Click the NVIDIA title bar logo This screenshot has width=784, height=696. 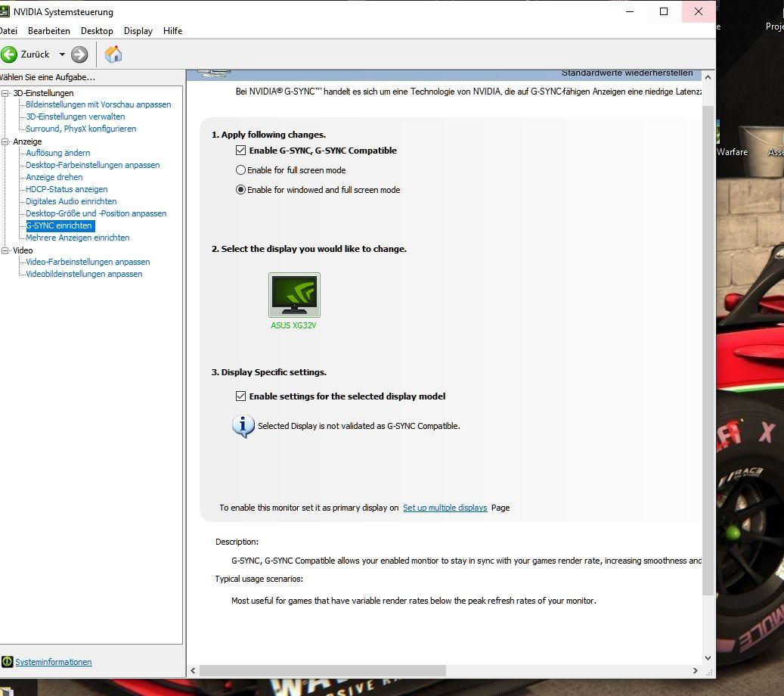coord(5,11)
